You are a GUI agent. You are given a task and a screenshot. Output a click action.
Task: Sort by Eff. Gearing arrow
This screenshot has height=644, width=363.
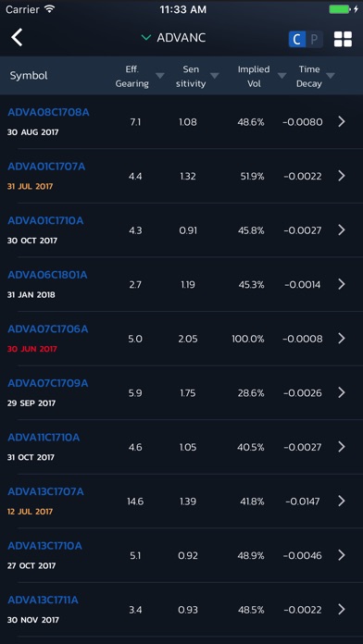[x=160, y=76]
